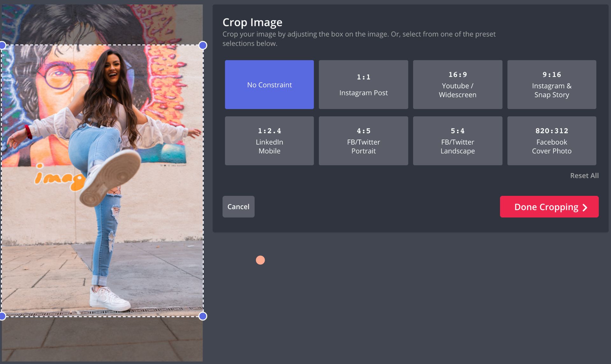Click the top-left crop corner handle
611x364 pixels.
point(2,45)
